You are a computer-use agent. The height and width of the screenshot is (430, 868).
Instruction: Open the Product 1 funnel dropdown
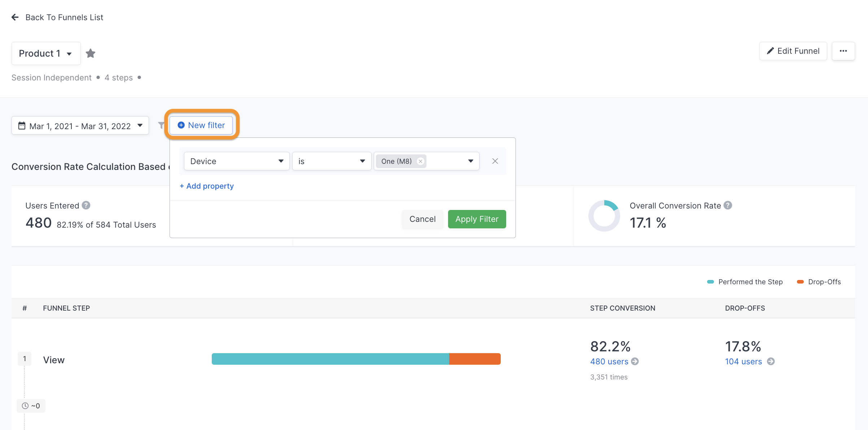point(46,53)
